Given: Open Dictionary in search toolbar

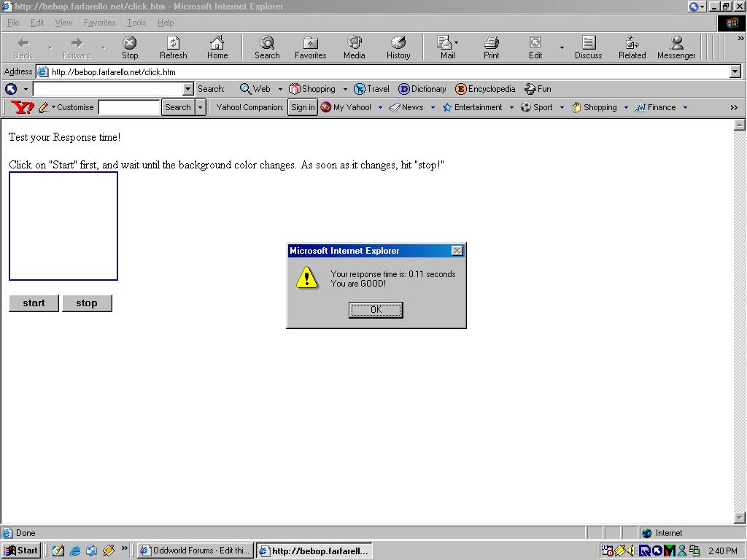Looking at the screenshot, I should (x=422, y=89).
